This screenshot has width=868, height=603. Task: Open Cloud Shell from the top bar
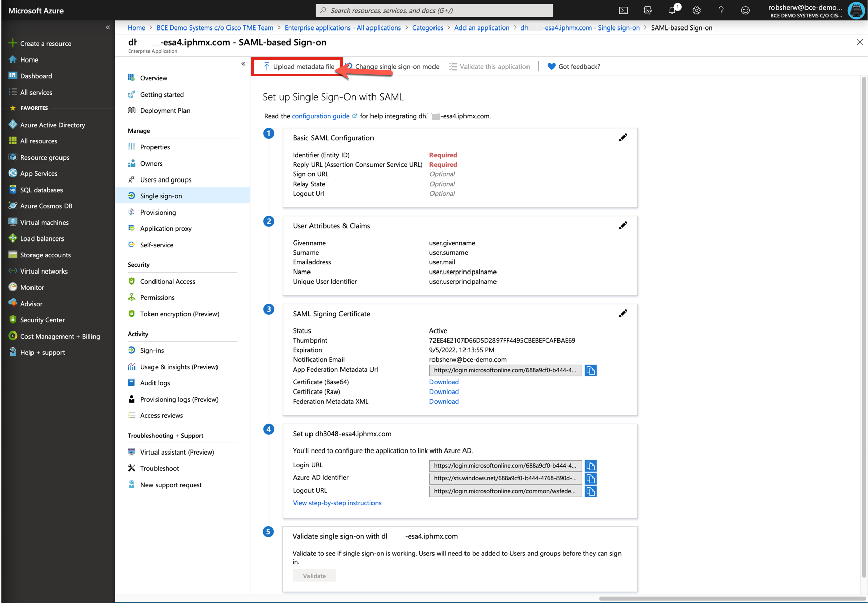(624, 10)
